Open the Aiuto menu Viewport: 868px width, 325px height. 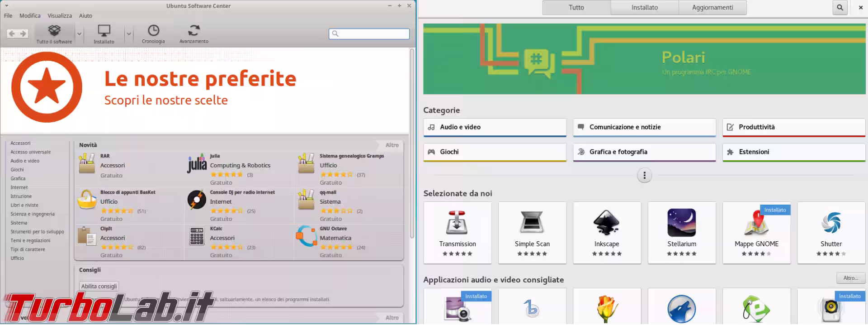coord(85,15)
